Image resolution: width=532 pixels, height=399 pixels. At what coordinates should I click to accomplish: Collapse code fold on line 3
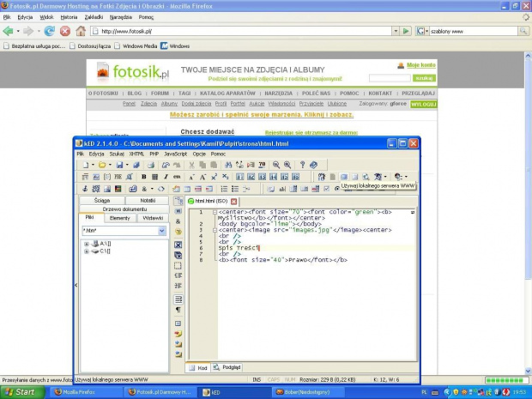[x=215, y=230]
